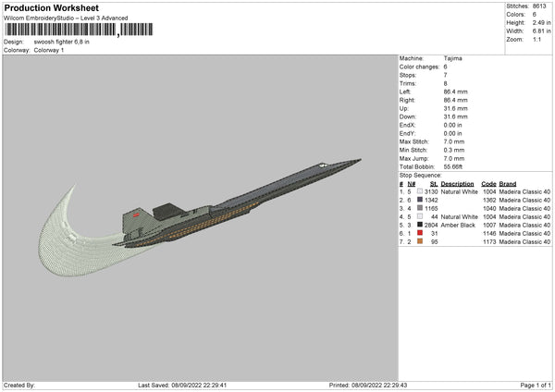Click the "Production Worksheet" title
Screen dimensions: 555x392
(x=51, y=7)
